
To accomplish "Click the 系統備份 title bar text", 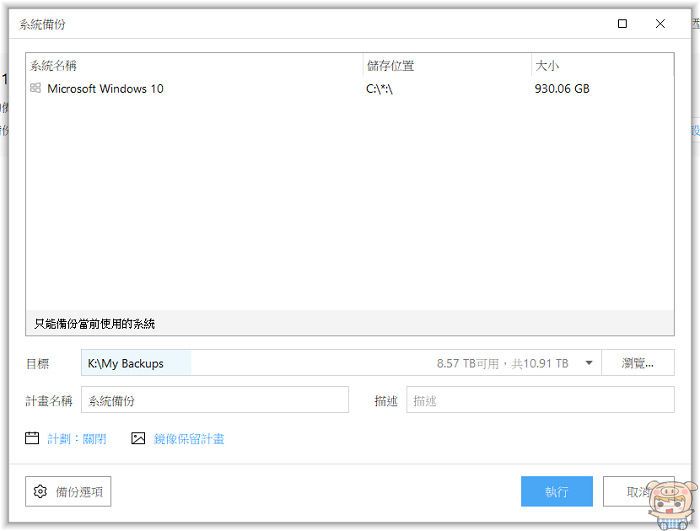I will point(42,24).
